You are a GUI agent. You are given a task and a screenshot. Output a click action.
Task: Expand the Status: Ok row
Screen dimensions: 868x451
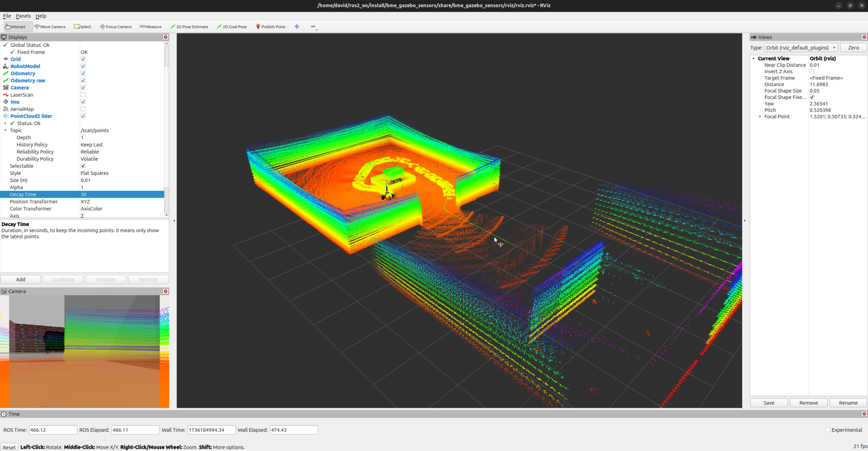coord(5,123)
